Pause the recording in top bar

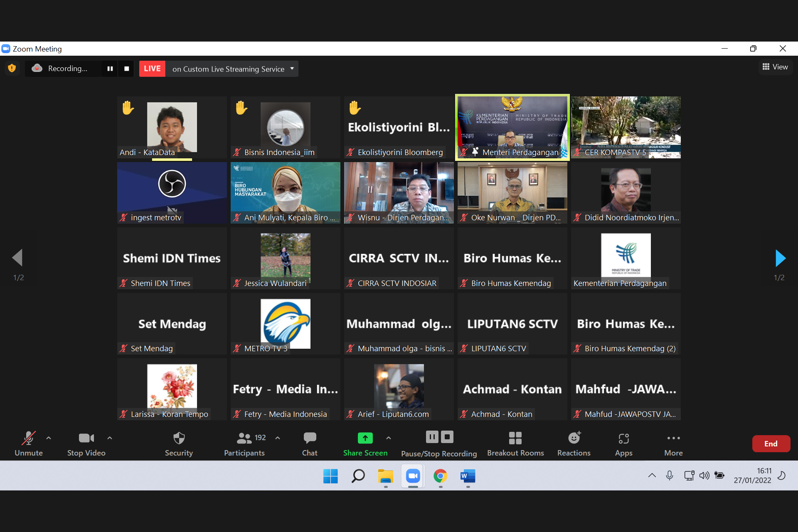[x=110, y=69]
